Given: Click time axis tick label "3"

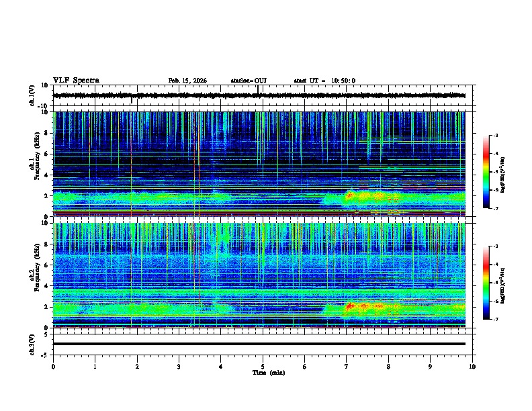Looking at the screenshot, I should (x=179, y=367).
